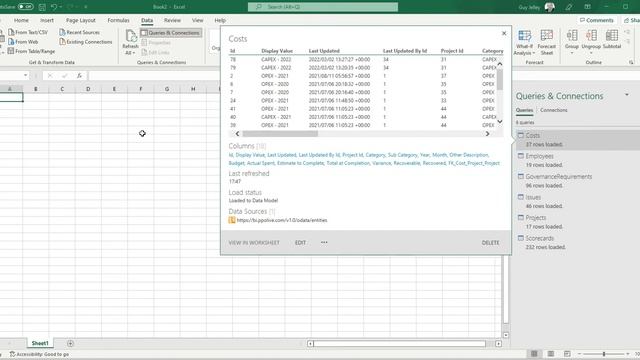640x360 pixels.
Task: Click From Table/Range icon
Action: pos(11,51)
